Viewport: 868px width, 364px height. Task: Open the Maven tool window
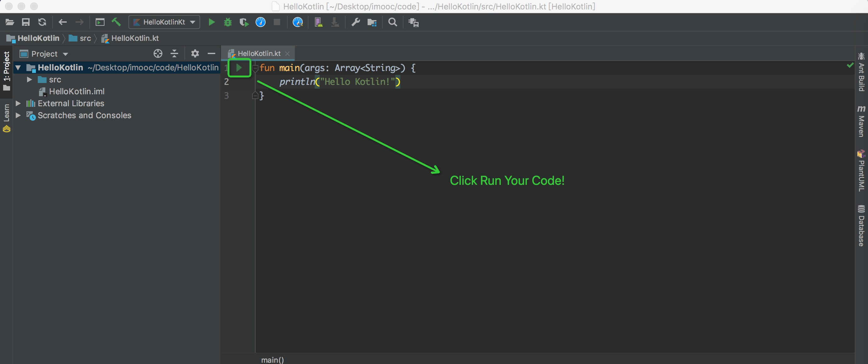point(861,121)
